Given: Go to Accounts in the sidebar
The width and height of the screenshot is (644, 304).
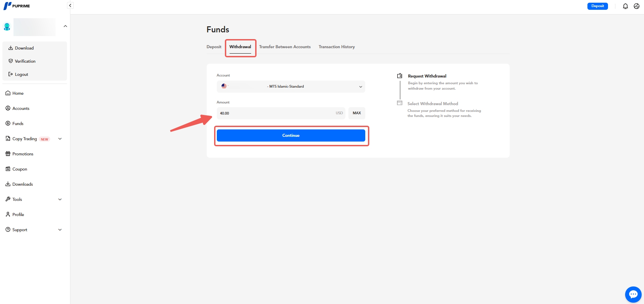Looking at the screenshot, I should [x=21, y=109].
